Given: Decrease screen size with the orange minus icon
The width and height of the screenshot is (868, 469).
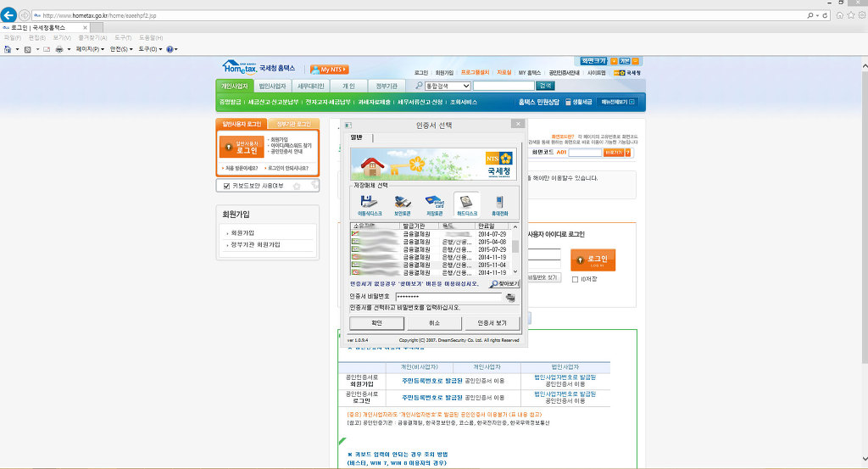Looking at the screenshot, I should point(636,61).
